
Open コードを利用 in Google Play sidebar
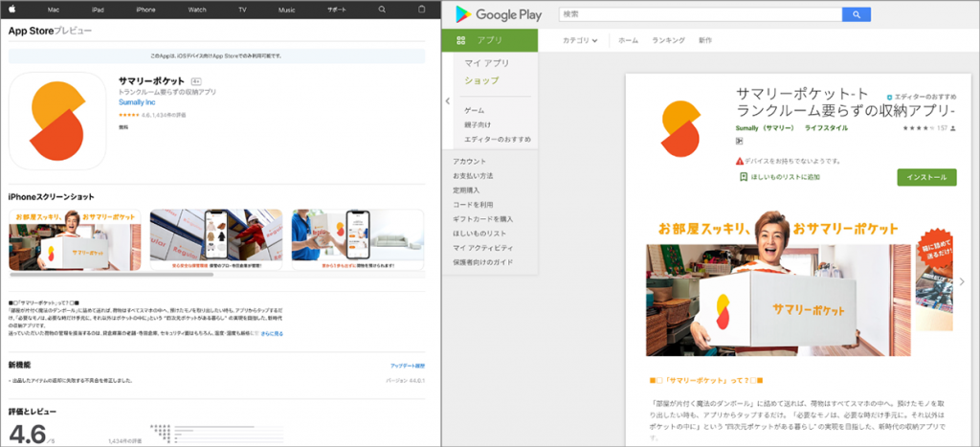tap(473, 205)
